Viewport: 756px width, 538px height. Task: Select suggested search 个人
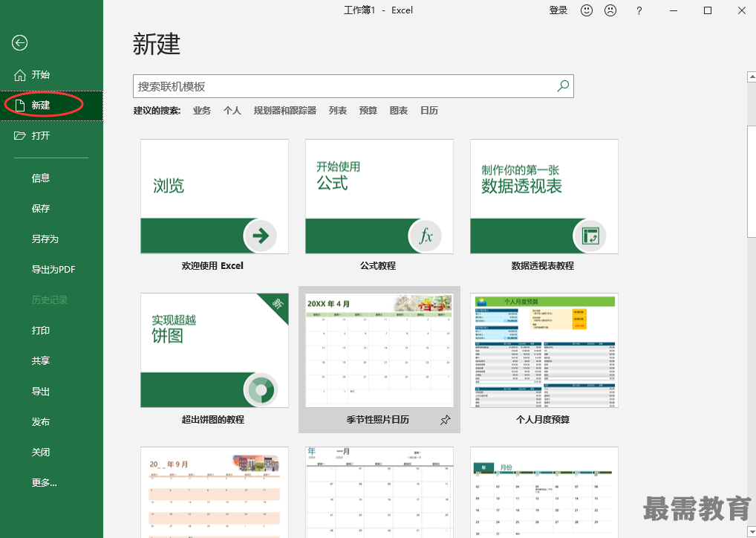(x=232, y=111)
